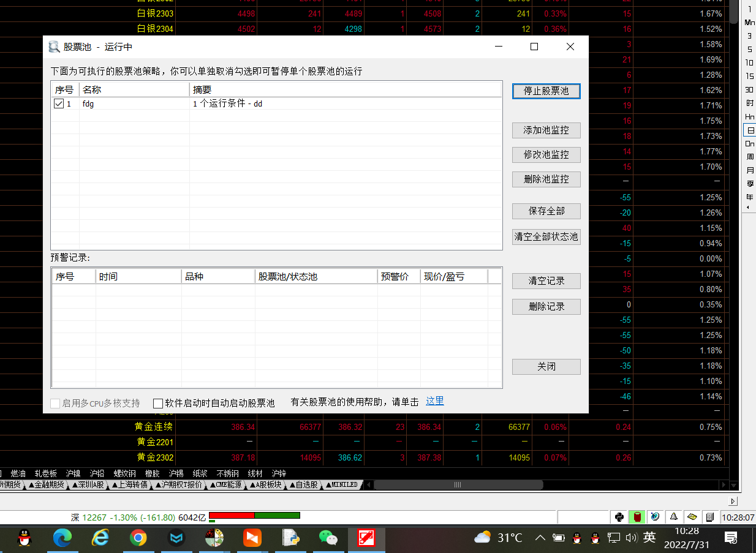The width and height of the screenshot is (756, 553).
Task: Select the Mn custom-minute period button
Action: point(750,22)
